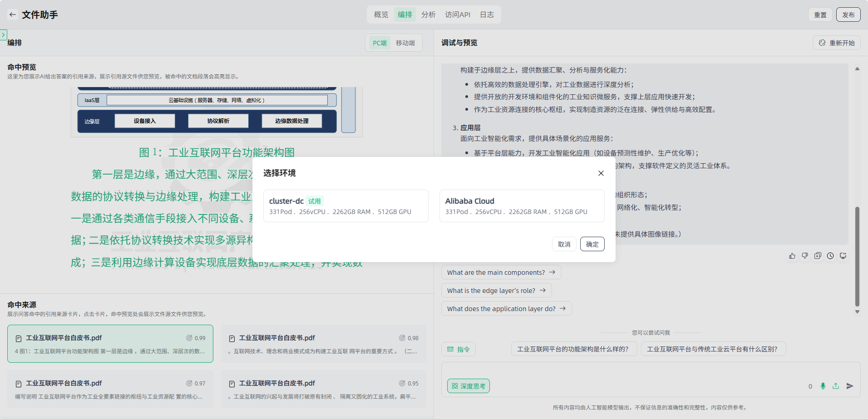The image size is (868, 419).
Task: Click the upload icon in the input box
Action: coord(836,386)
